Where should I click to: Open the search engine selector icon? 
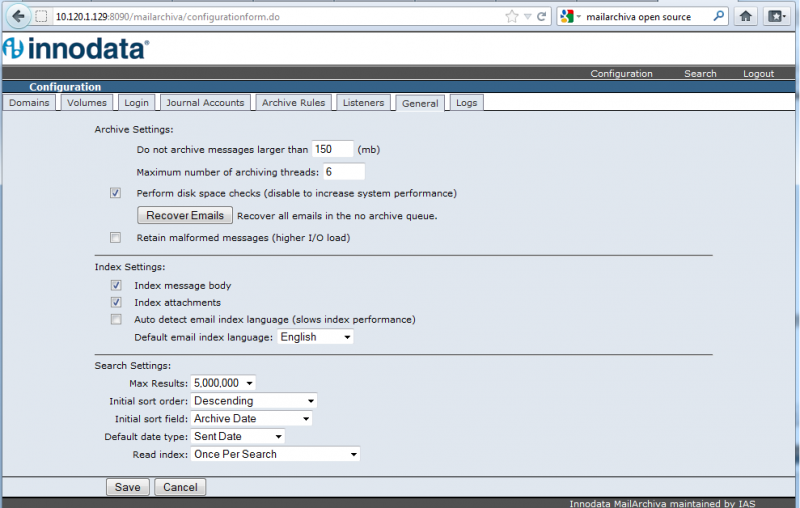[x=570, y=16]
